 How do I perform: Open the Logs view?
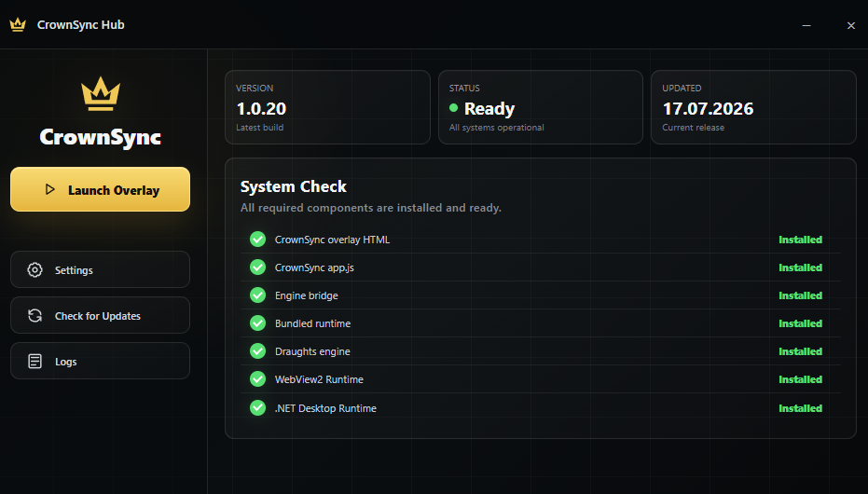coord(100,361)
